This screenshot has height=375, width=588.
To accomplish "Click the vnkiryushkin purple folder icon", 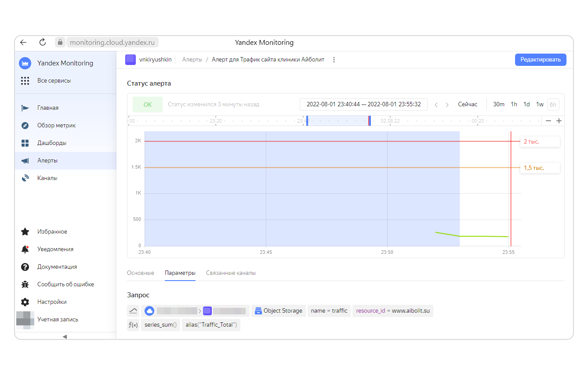I will pos(131,60).
